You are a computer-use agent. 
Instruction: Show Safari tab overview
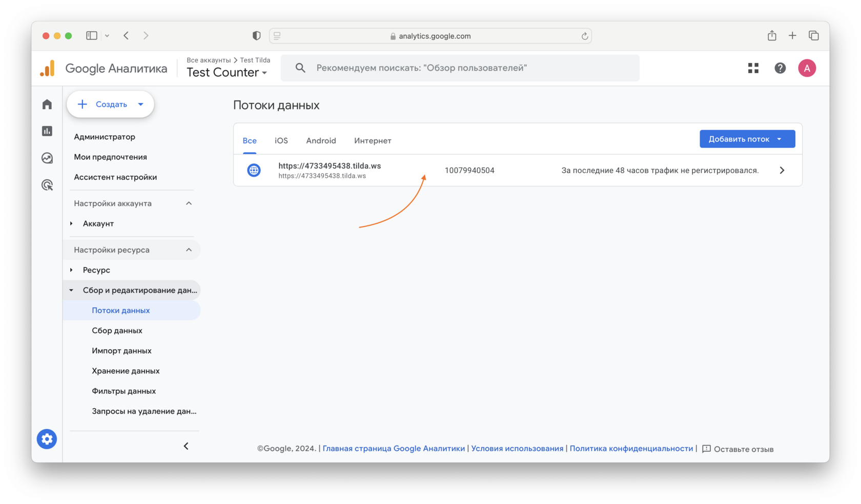coord(813,35)
